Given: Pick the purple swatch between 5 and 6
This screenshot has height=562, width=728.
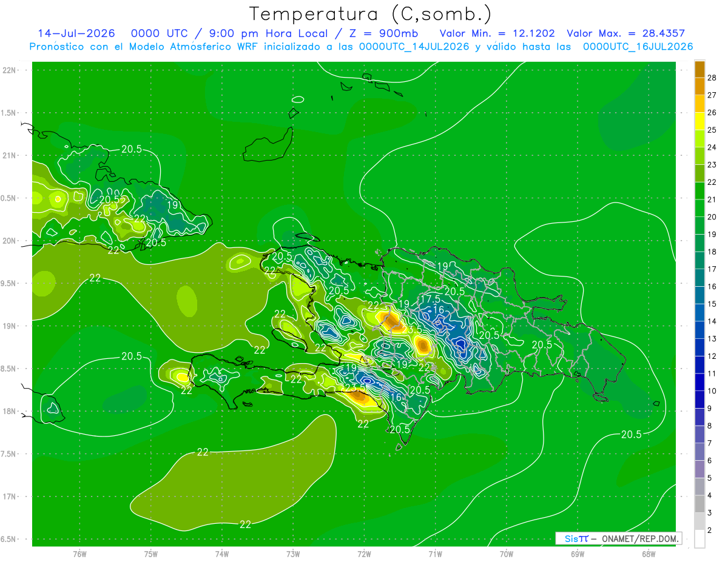Looking at the screenshot, I should click(x=699, y=469).
